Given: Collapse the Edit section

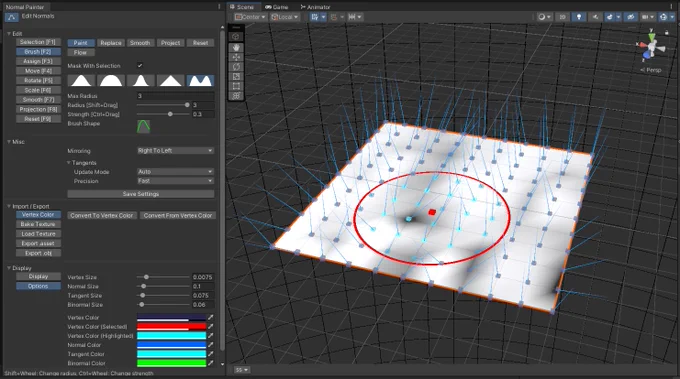Looking at the screenshot, I should (9, 33).
